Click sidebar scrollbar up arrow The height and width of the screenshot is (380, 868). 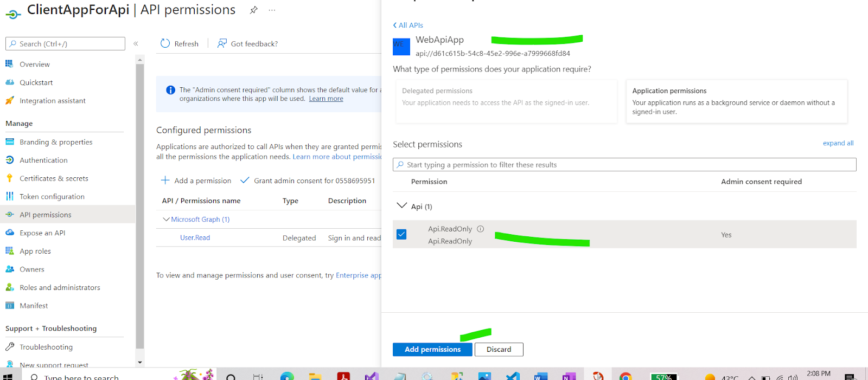(x=140, y=60)
